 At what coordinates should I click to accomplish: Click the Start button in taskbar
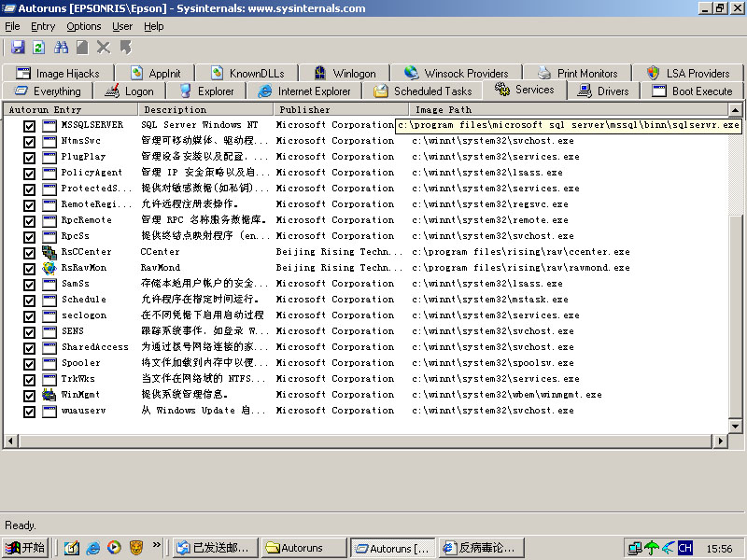25,548
